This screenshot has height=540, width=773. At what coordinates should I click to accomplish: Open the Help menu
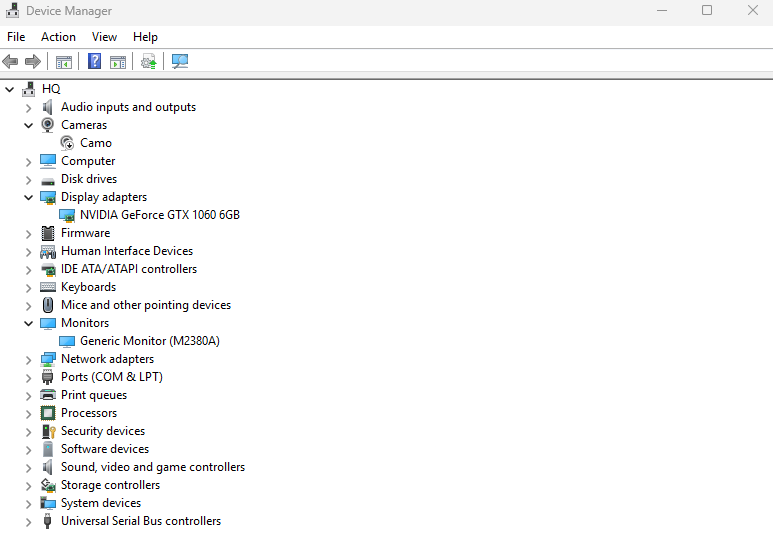[x=145, y=37]
